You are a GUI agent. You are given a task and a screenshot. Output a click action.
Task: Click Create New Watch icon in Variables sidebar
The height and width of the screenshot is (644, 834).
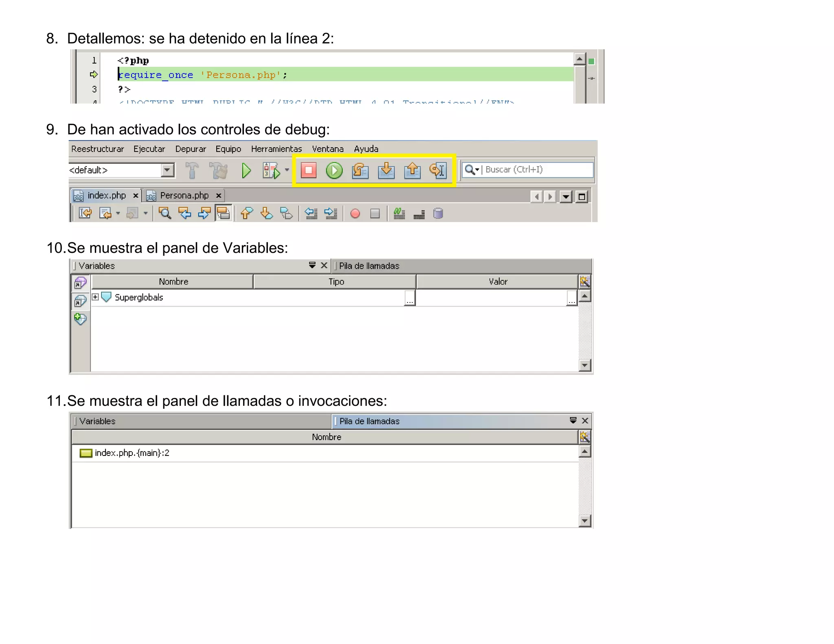[81, 319]
